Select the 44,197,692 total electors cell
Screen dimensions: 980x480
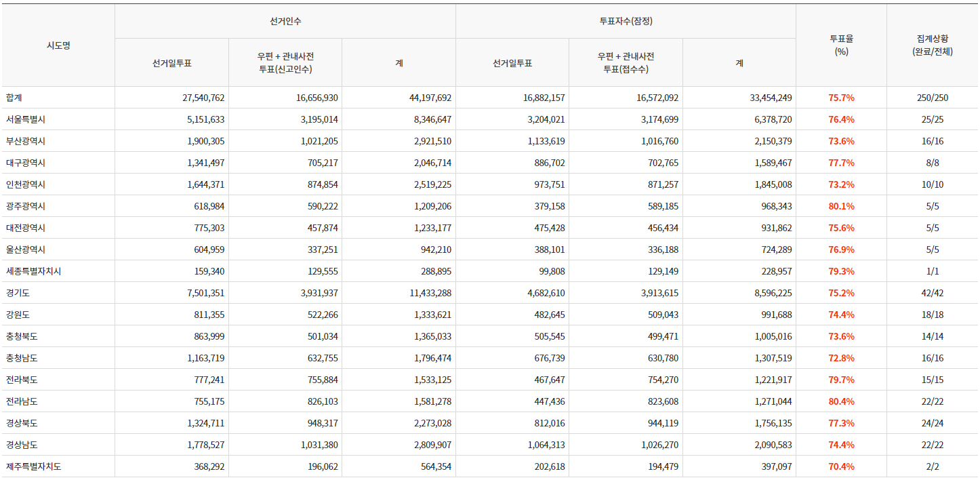430,98
